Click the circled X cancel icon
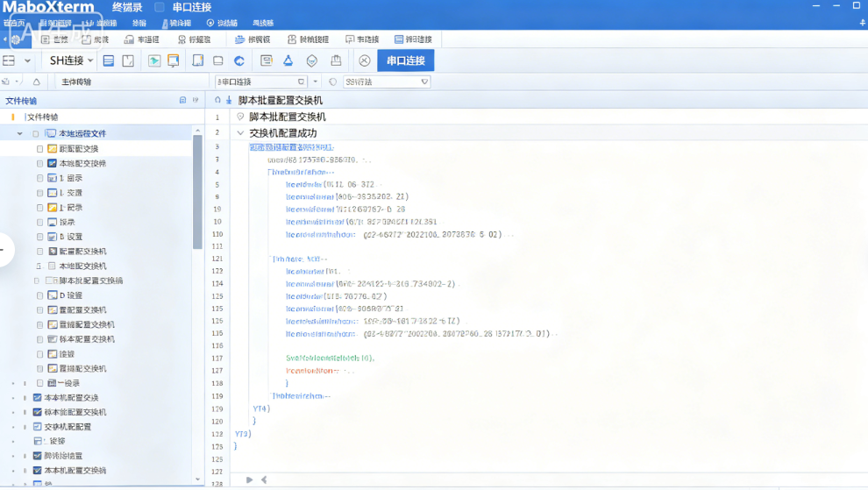 coord(365,60)
